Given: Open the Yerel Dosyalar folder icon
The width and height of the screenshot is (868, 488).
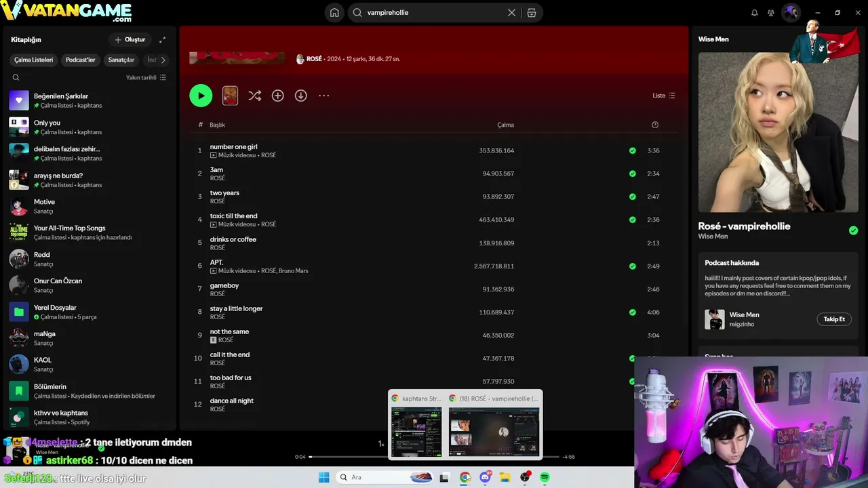Looking at the screenshot, I should click(x=19, y=312).
